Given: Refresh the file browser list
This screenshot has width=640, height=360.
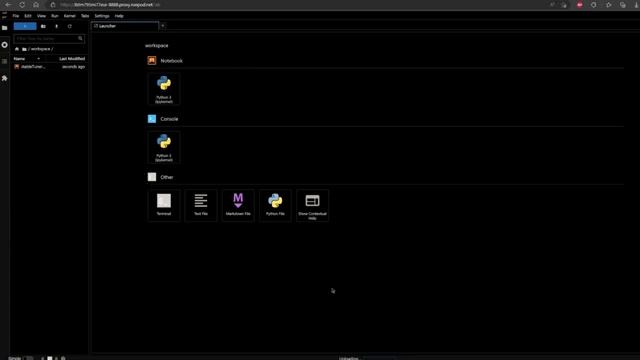Looking at the screenshot, I should pos(70,26).
